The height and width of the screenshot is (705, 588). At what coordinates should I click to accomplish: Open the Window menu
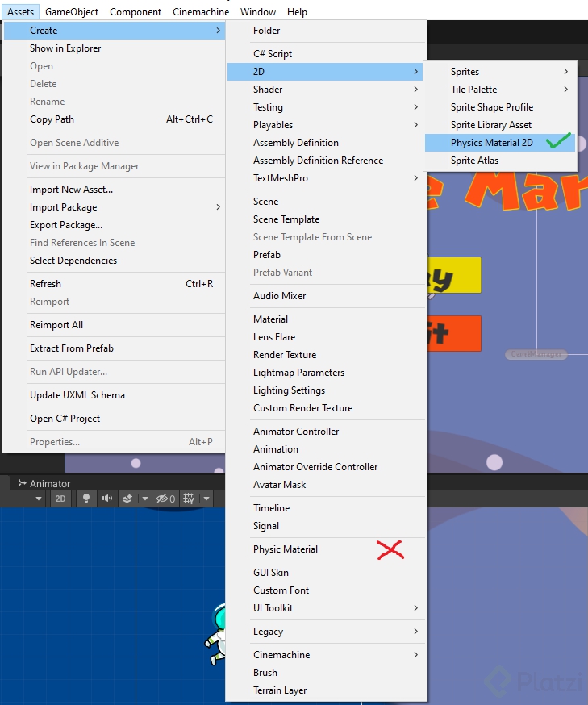click(258, 12)
